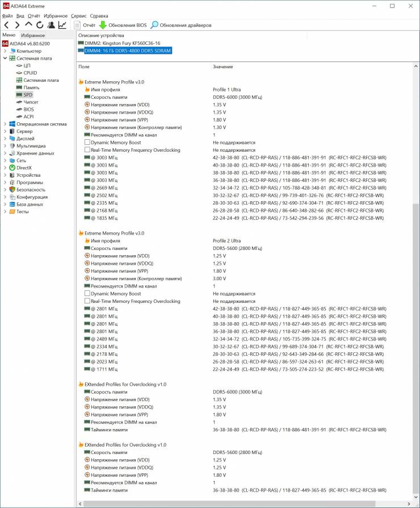Open the Вид menu

coord(20,15)
